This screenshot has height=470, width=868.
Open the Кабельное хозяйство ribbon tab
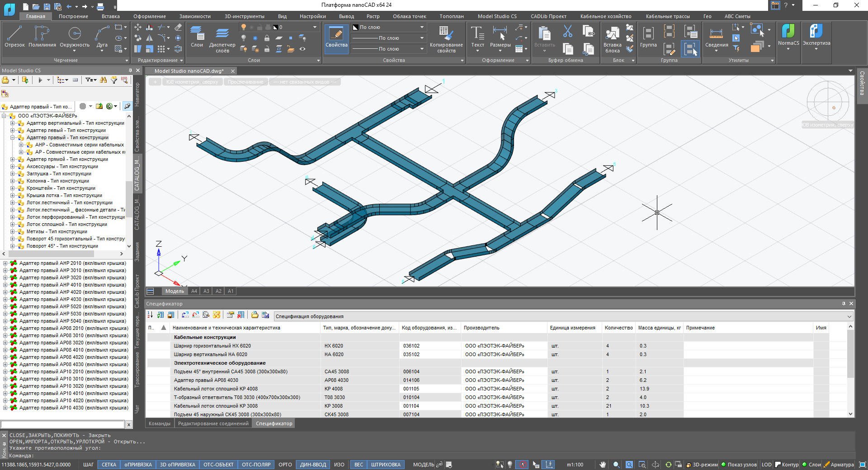point(606,16)
